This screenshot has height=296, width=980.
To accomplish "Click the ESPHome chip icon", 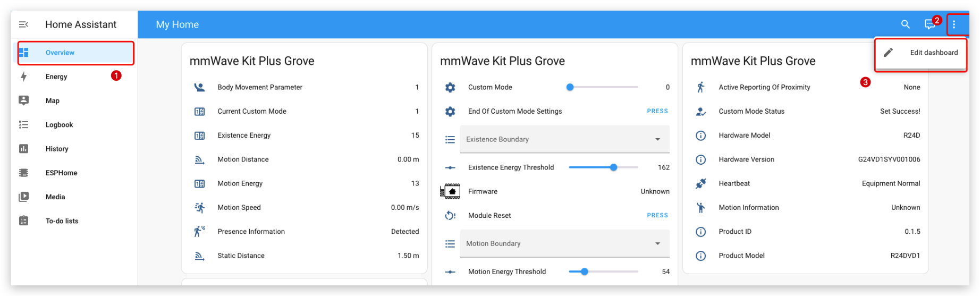I will click(23, 173).
